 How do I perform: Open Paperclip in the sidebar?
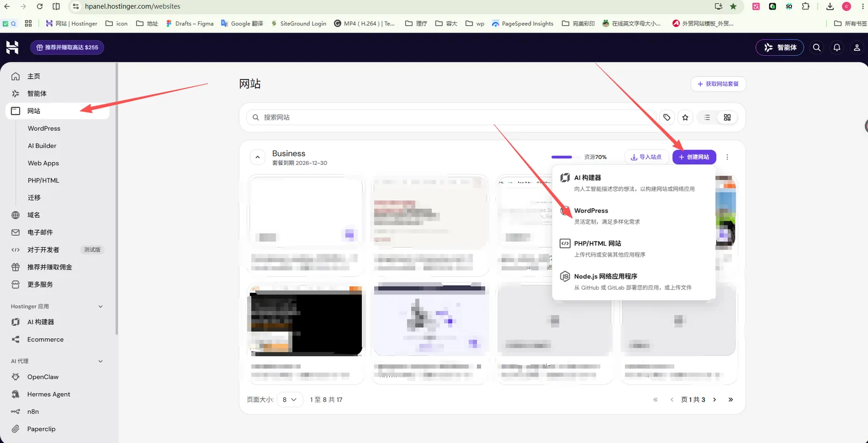click(x=58, y=429)
